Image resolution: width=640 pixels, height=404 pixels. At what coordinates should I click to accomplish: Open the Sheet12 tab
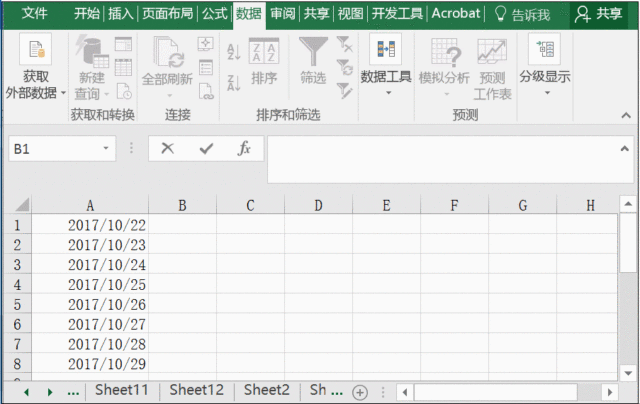[x=197, y=390]
